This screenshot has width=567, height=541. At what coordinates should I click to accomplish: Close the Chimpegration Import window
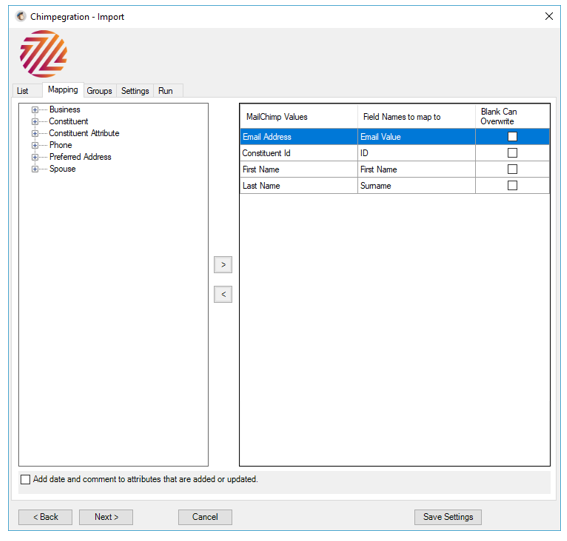click(549, 16)
